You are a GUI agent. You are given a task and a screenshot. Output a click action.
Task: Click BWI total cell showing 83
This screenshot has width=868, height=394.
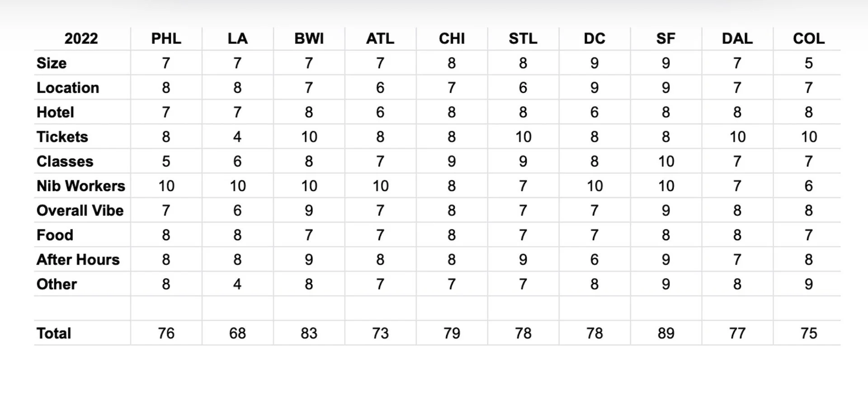[309, 333]
